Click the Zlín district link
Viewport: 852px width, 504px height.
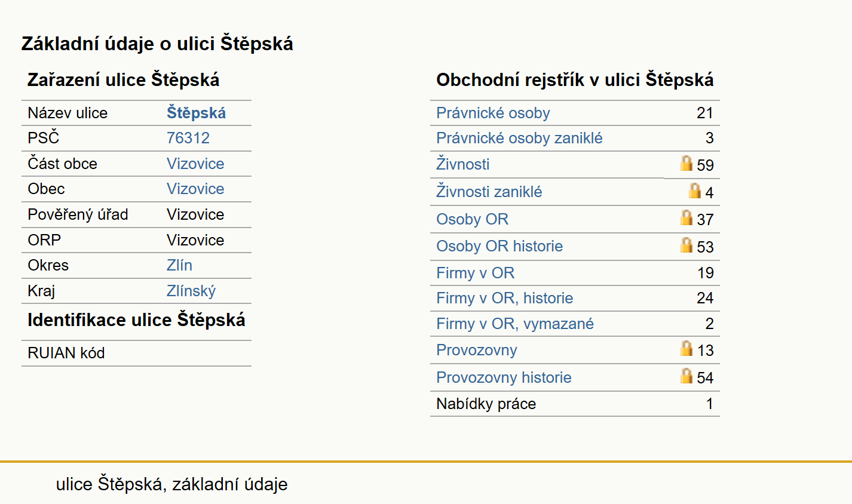click(x=179, y=265)
